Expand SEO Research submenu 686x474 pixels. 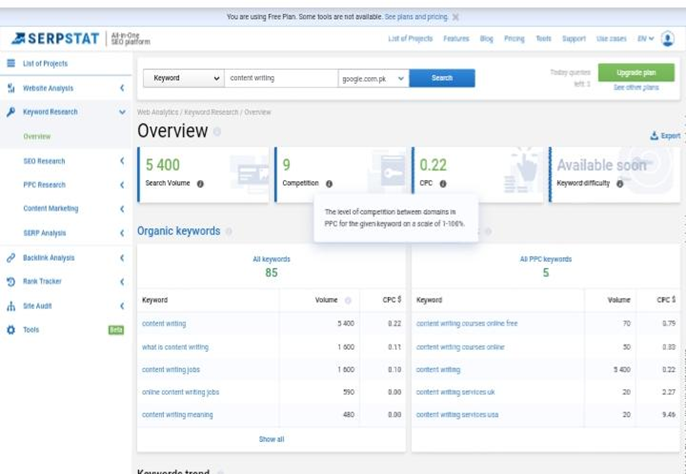122,161
